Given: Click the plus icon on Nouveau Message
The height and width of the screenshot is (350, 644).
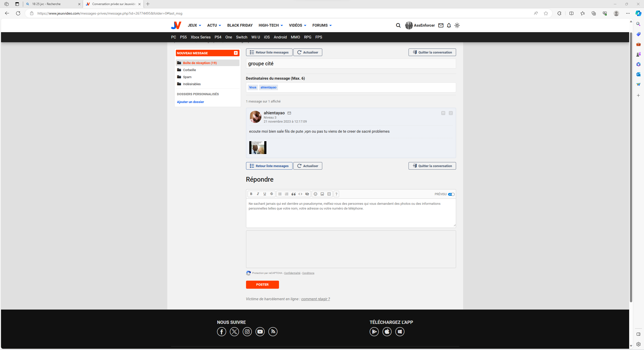Looking at the screenshot, I should pyautogui.click(x=236, y=53).
